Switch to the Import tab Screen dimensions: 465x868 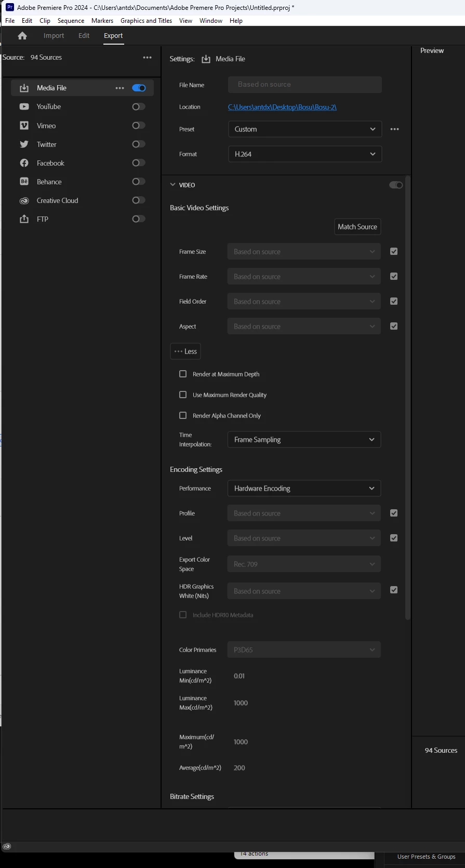pos(54,36)
